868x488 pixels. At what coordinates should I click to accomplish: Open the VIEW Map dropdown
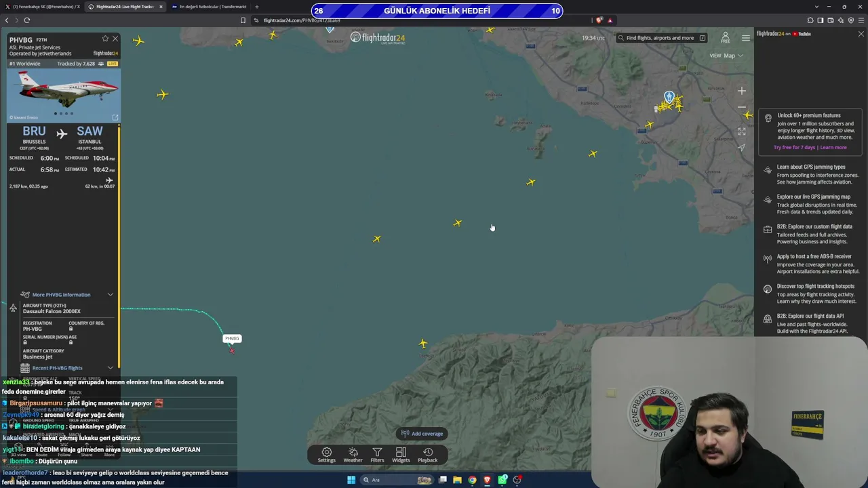(726, 56)
